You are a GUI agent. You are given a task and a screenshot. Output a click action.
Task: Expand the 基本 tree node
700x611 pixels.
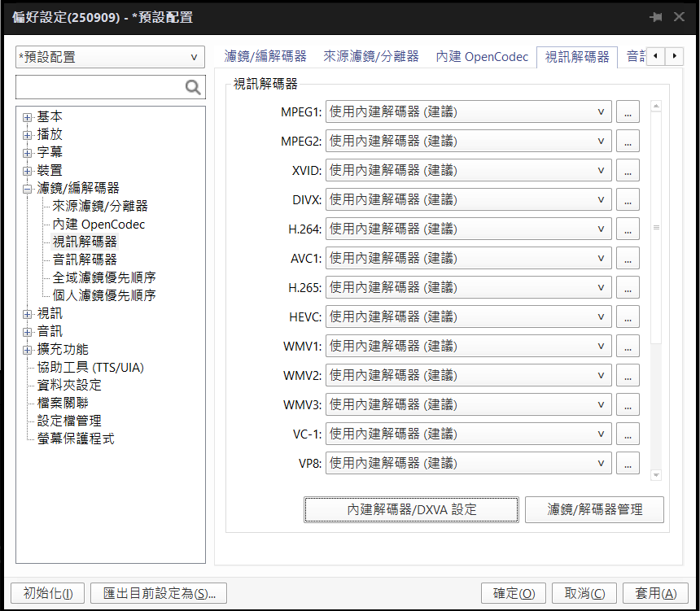(28, 117)
